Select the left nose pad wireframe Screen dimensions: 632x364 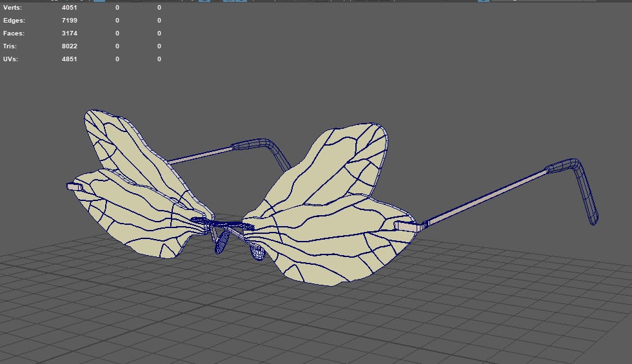tap(221, 242)
